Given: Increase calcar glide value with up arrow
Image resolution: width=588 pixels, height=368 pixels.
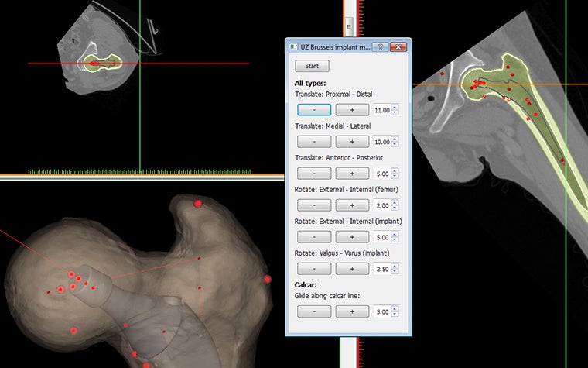Looking at the screenshot, I should 395,309.
